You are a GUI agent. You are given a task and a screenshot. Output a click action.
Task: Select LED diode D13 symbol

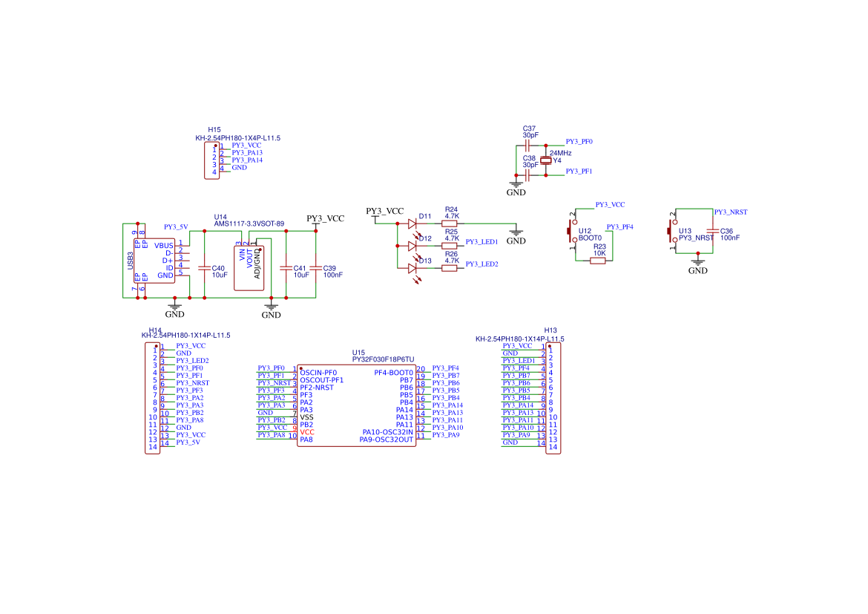(x=412, y=268)
